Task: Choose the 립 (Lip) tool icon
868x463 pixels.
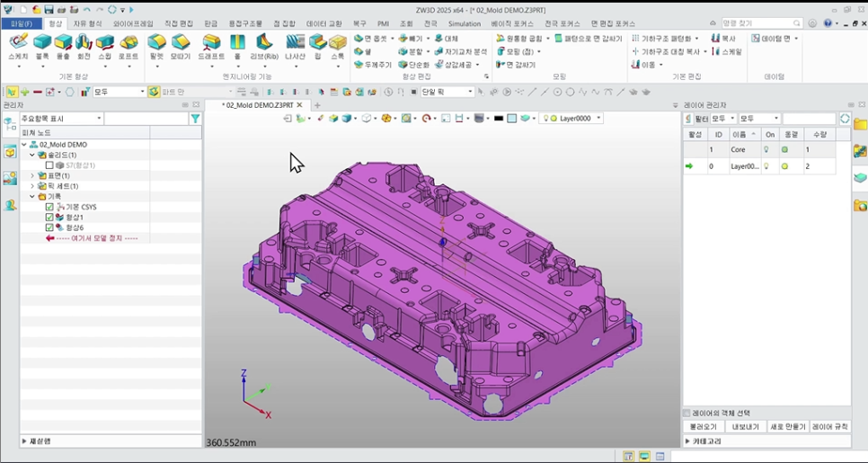Action: [x=317, y=42]
